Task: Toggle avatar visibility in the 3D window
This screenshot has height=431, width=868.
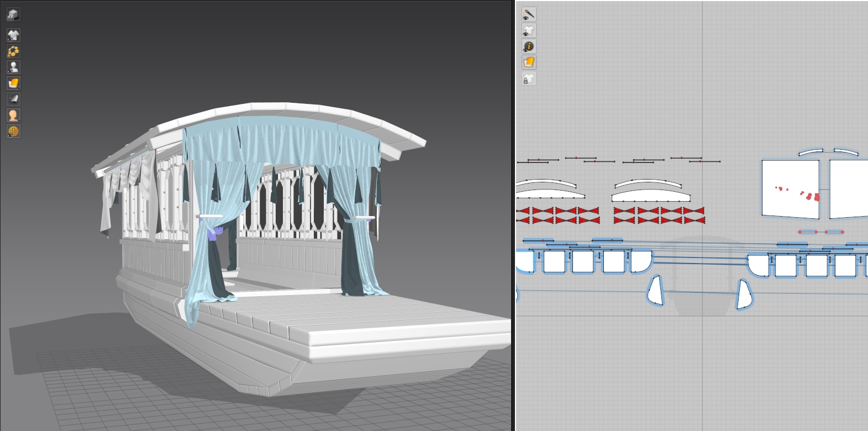Action: [x=13, y=67]
